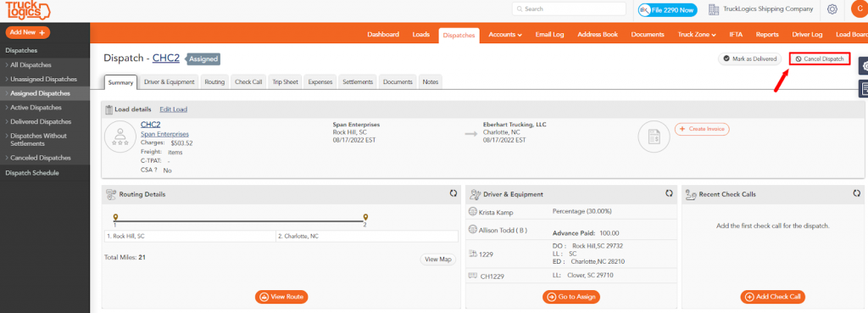The image size is (868, 313).
Task: Expand the Accounts menu dropdown
Action: click(505, 34)
